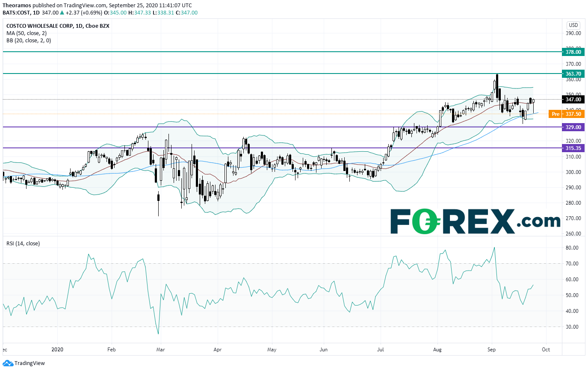Screen dimensions: 588x371
Task: Click the 310.00 price axis label
Action: 573,156
